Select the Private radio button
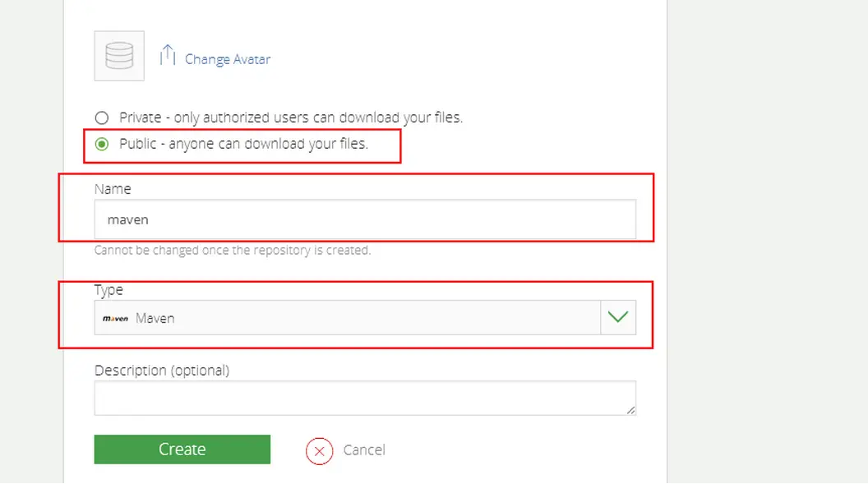The height and width of the screenshot is (484, 868). click(102, 118)
